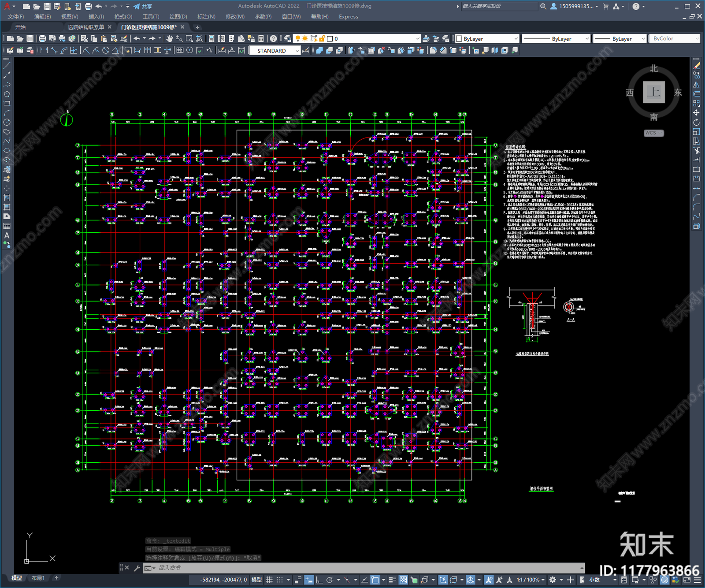Open the Layer Properties Manager icon
Image resolution: width=705 pixels, height=588 pixels.
pos(287,39)
